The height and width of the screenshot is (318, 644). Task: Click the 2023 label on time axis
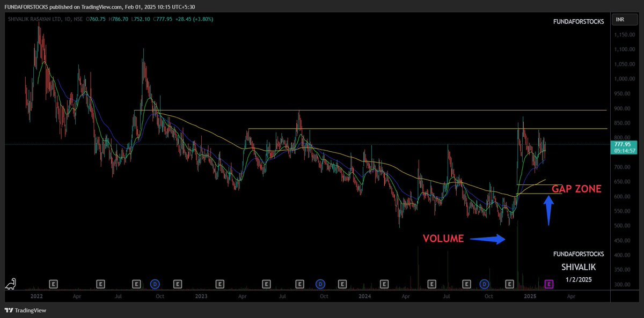pyautogui.click(x=201, y=295)
